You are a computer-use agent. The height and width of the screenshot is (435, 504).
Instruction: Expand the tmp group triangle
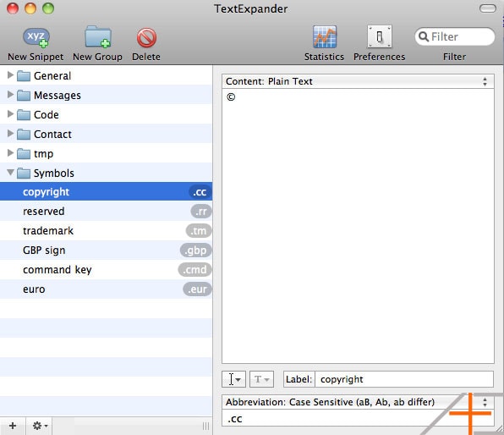pyautogui.click(x=10, y=153)
